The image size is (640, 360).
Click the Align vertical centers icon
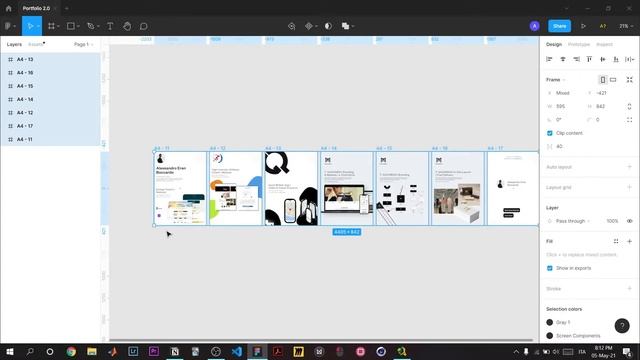603,59
